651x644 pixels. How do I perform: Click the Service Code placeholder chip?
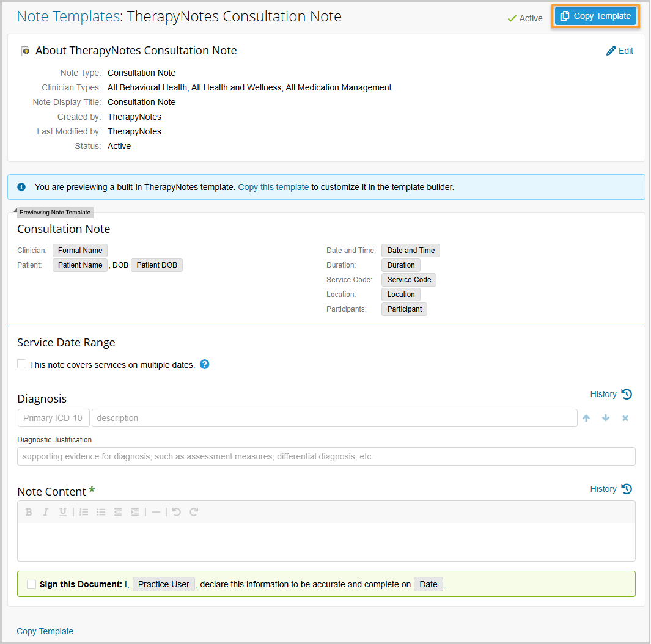click(x=409, y=280)
